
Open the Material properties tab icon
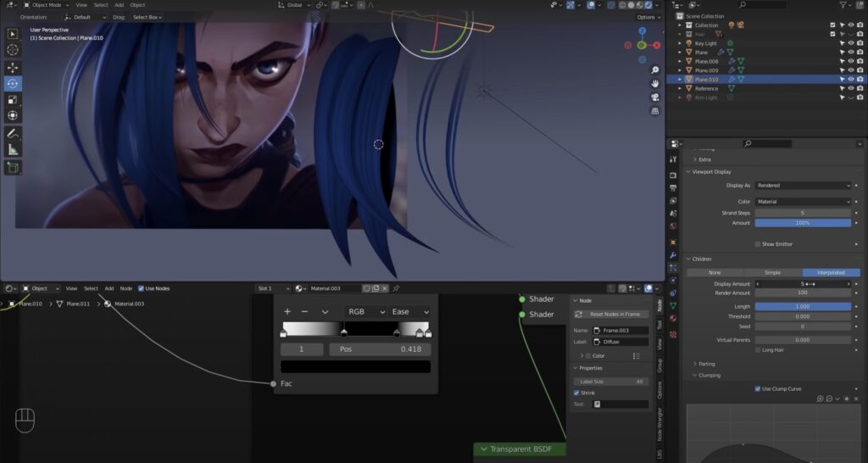(673, 319)
